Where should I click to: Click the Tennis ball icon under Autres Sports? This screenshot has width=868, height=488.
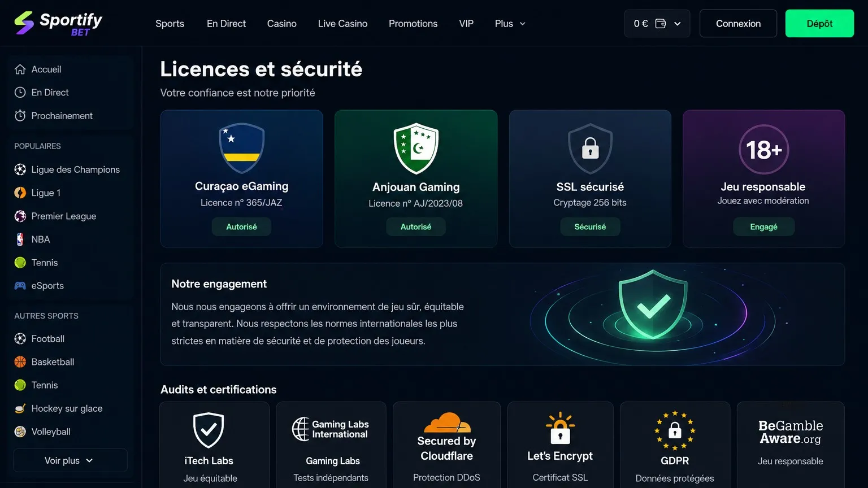[x=20, y=385]
